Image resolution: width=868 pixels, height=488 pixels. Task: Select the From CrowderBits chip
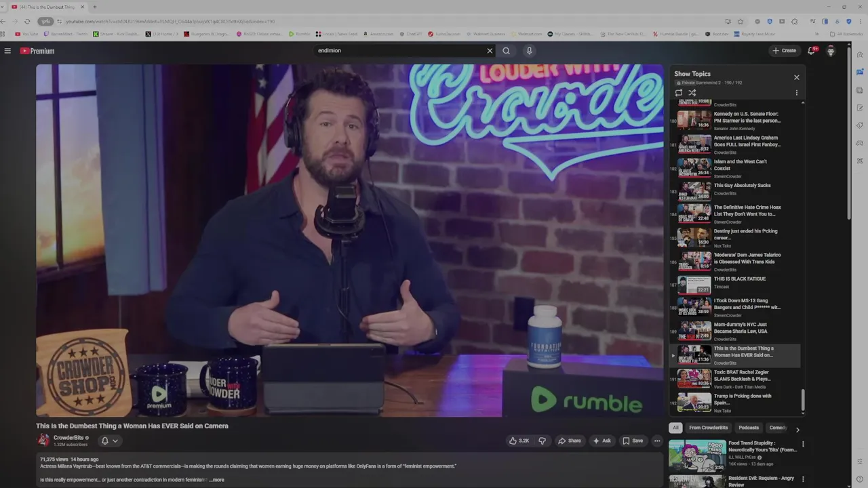pos(709,428)
